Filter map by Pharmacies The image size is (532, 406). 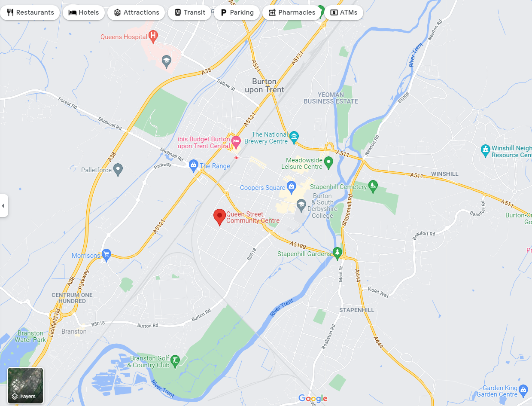[292, 12]
